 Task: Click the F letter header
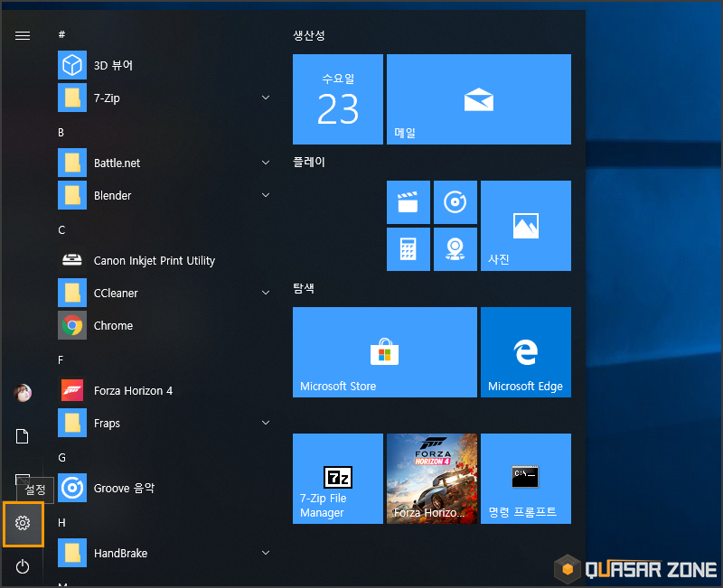[61, 360]
